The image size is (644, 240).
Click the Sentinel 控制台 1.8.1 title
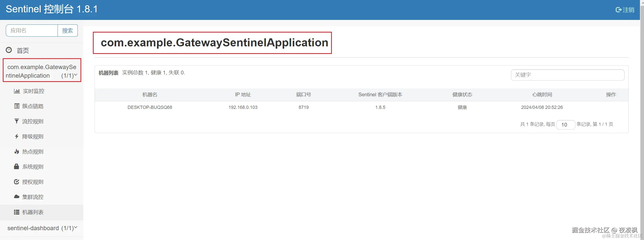[x=52, y=9]
